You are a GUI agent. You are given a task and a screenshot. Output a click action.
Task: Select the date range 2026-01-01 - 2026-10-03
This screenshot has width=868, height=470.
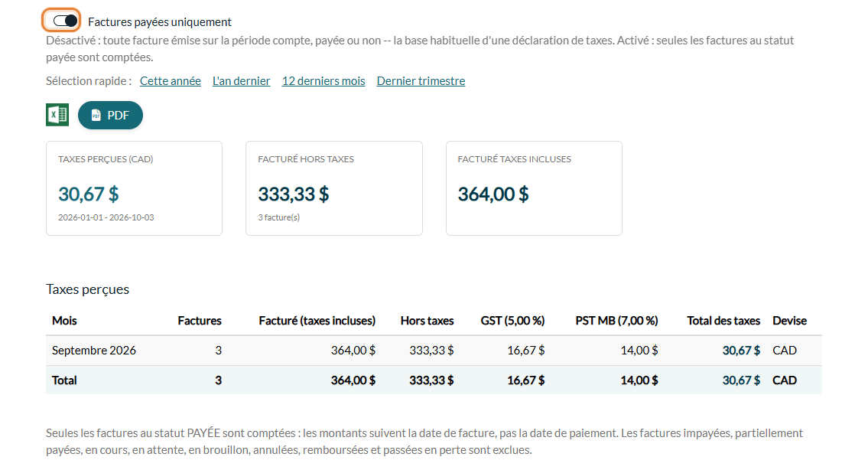pos(106,217)
